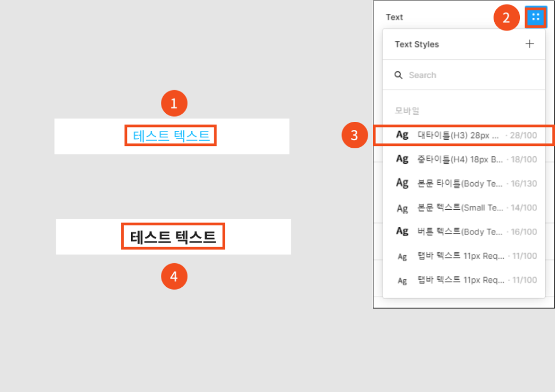The width and height of the screenshot is (555, 392).
Task: Select the blue 테스트 텍스트 layer
Action: tap(171, 135)
